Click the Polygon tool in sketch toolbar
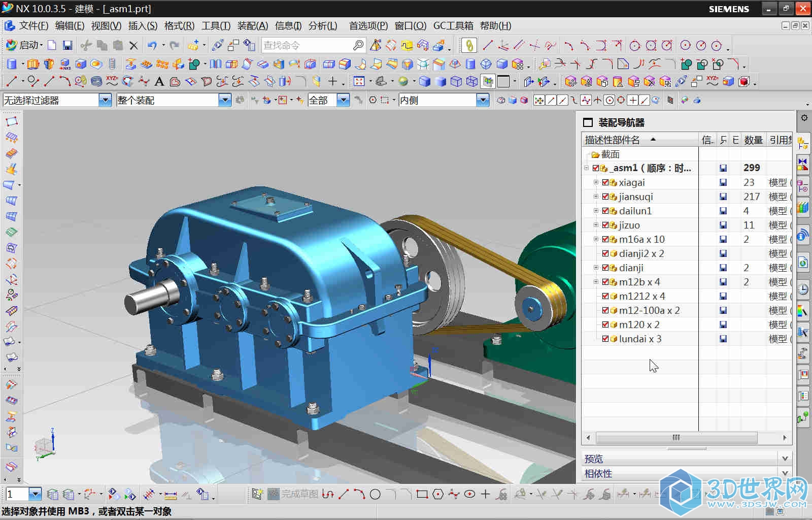 [x=438, y=494]
